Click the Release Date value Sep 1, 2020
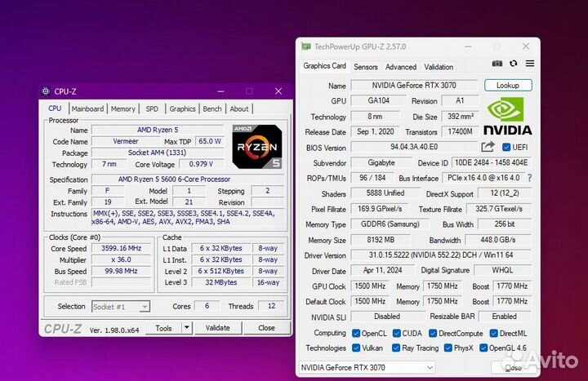The image size is (588, 381). (376, 131)
